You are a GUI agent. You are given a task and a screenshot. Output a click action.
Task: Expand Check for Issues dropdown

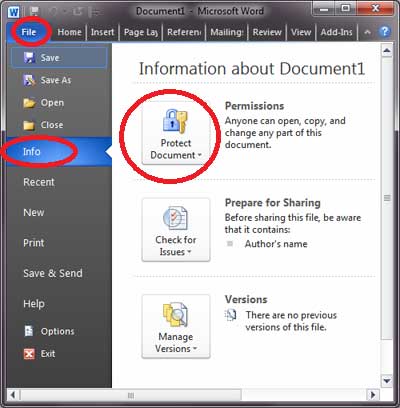pyautogui.click(x=176, y=230)
